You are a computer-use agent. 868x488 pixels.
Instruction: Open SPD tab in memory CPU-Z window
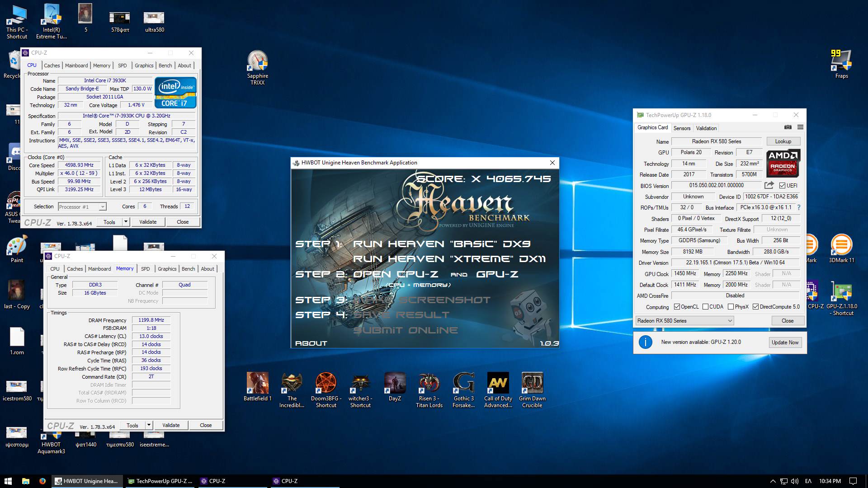[145, 269]
